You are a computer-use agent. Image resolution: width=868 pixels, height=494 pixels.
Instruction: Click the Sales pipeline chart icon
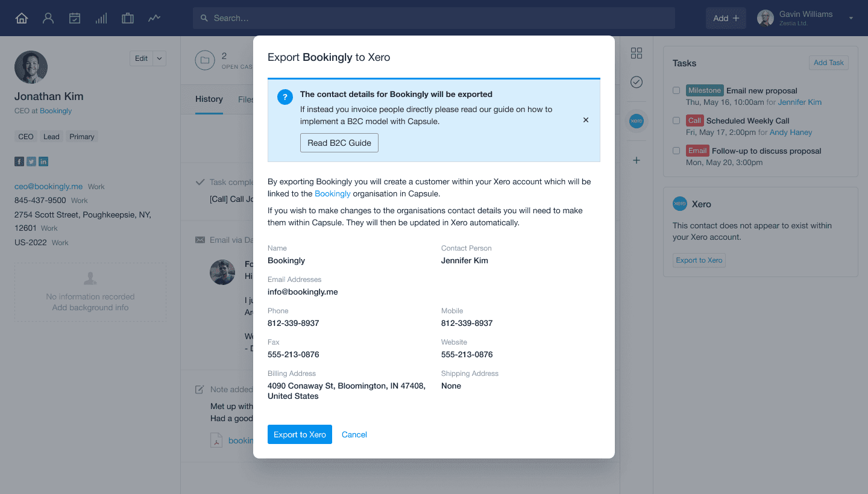[101, 18]
